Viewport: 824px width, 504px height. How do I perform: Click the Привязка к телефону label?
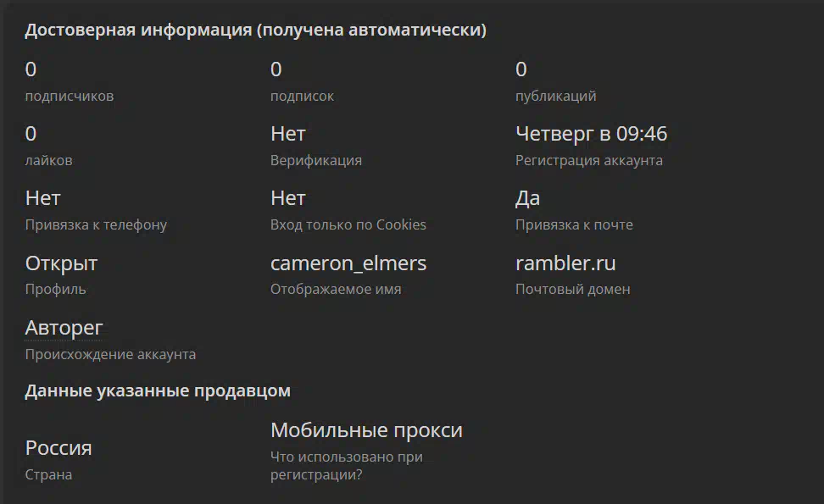click(x=96, y=224)
